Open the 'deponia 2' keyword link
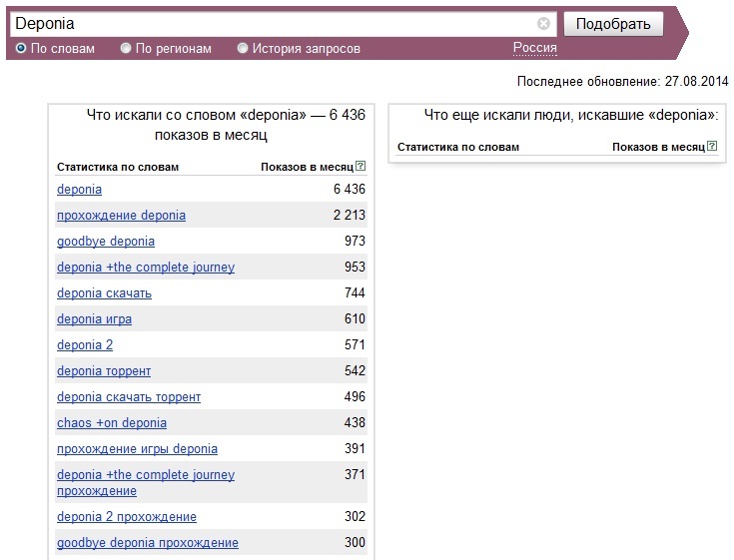 pos(85,345)
